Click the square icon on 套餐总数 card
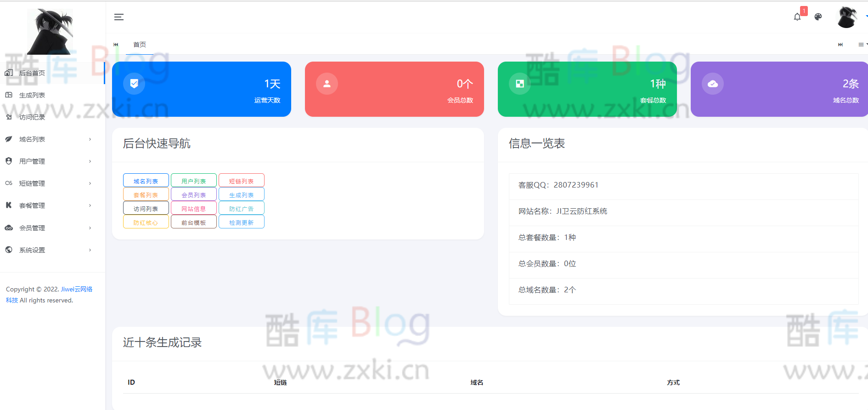868x410 pixels. point(520,84)
